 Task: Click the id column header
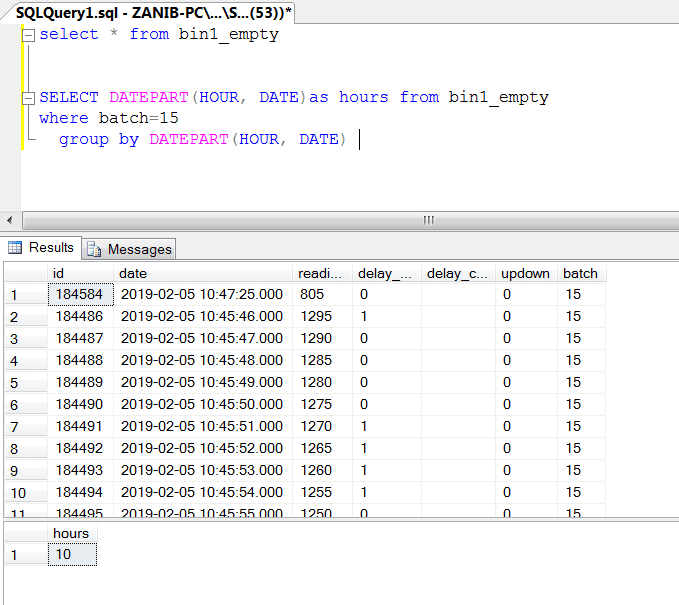click(80, 273)
